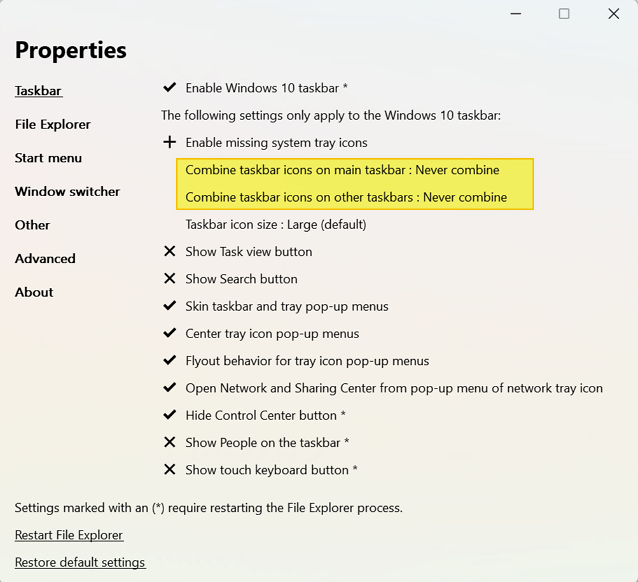Click checkmark icon beside Enable Windows 10 taskbar
Image resolution: width=638 pixels, height=582 pixels.
tap(170, 87)
